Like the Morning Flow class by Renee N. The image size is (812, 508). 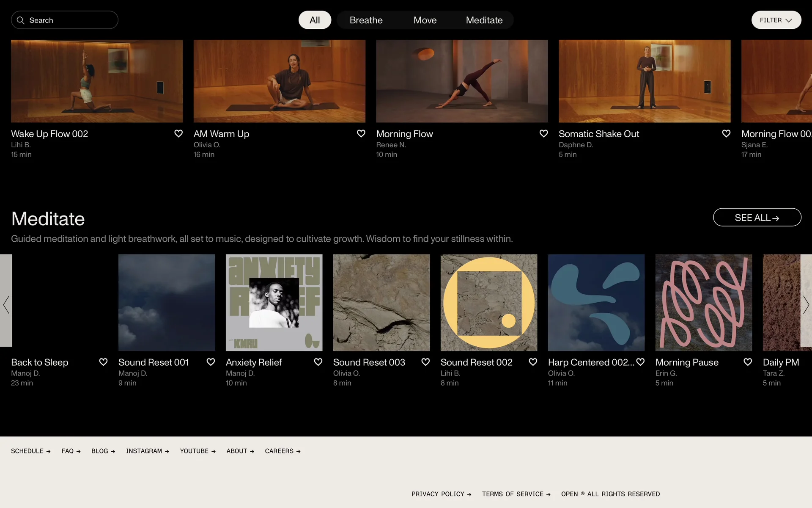(x=544, y=134)
